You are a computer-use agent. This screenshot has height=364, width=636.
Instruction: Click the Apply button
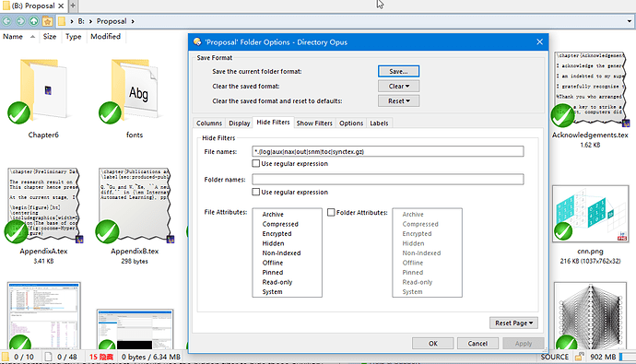click(x=524, y=344)
